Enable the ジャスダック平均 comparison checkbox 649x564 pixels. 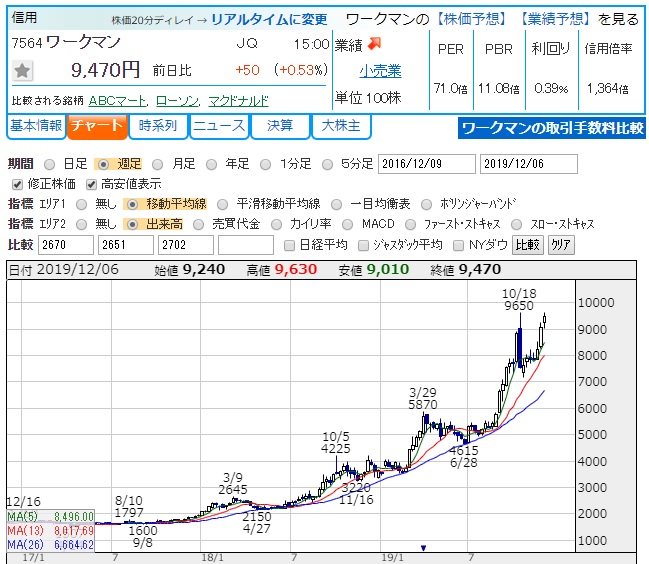click(363, 245)
